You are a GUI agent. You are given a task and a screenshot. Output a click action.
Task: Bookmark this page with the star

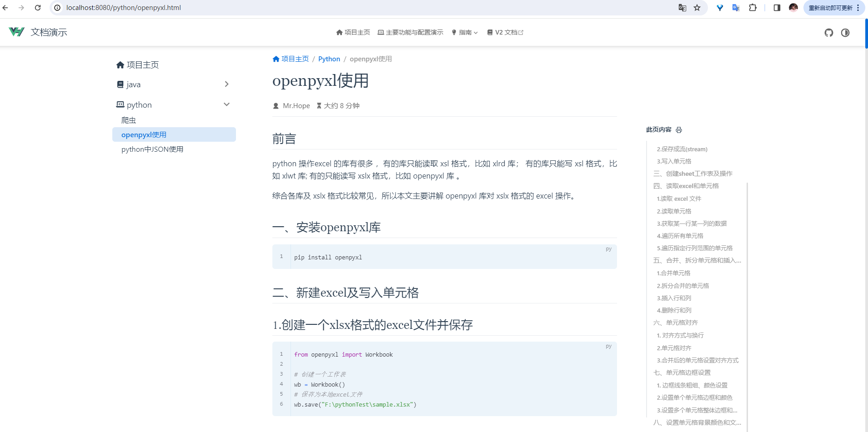697,8
